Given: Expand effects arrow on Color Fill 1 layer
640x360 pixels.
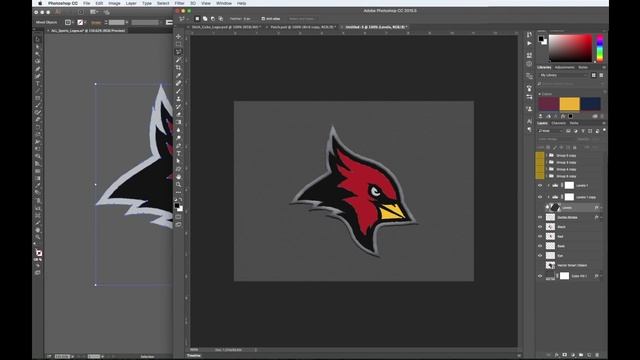Looking at the screenshot, I should pyautogui.click(x=601, y=276).
